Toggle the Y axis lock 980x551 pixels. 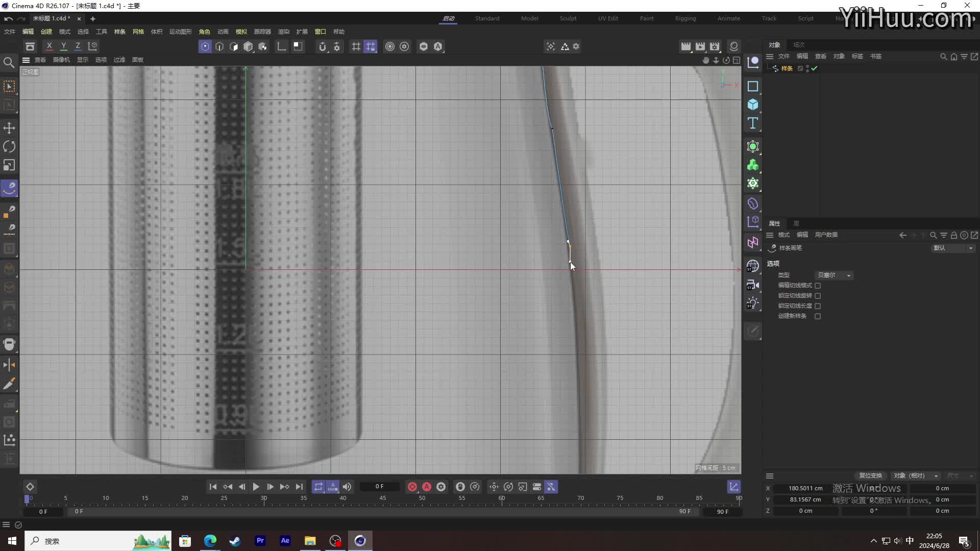point(63,46)
